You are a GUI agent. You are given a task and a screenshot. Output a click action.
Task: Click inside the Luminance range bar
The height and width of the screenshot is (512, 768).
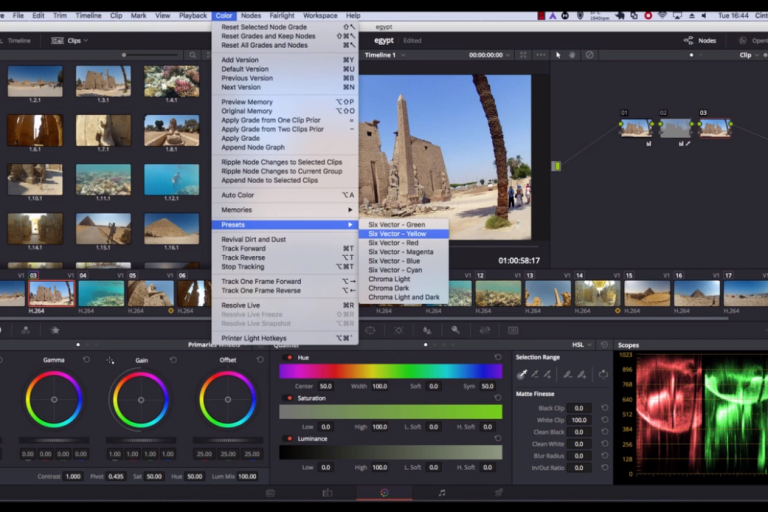click(x=390, y=452)
